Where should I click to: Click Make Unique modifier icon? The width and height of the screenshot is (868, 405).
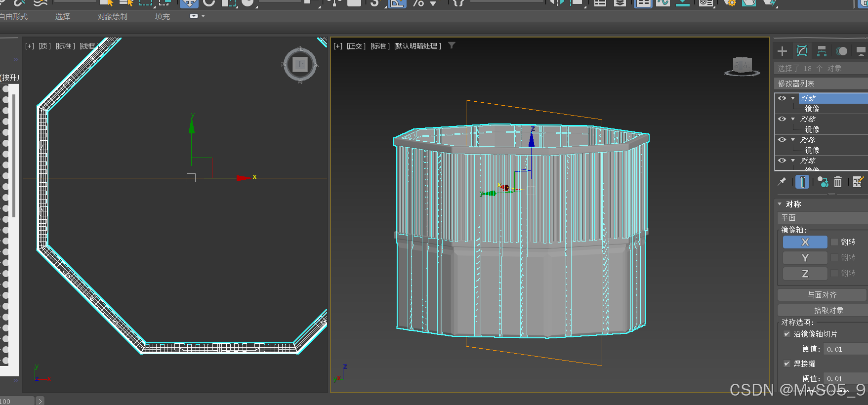(x=823, y=182)
